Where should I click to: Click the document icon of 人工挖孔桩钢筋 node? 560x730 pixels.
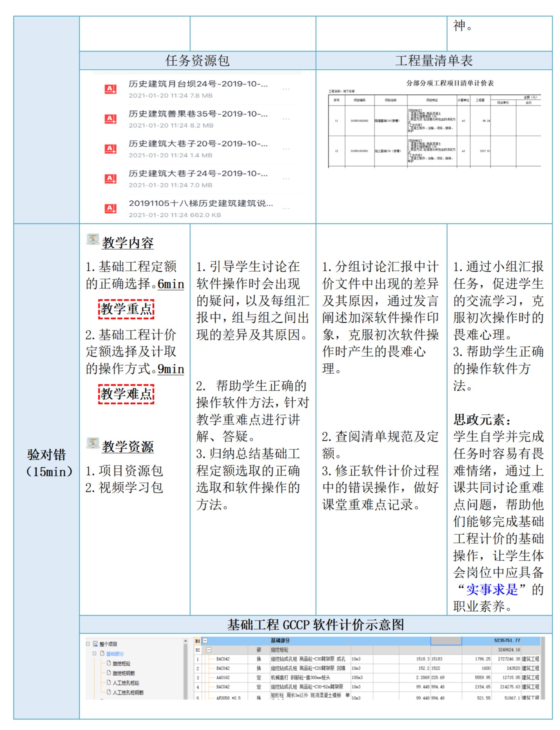click(109, 692)
